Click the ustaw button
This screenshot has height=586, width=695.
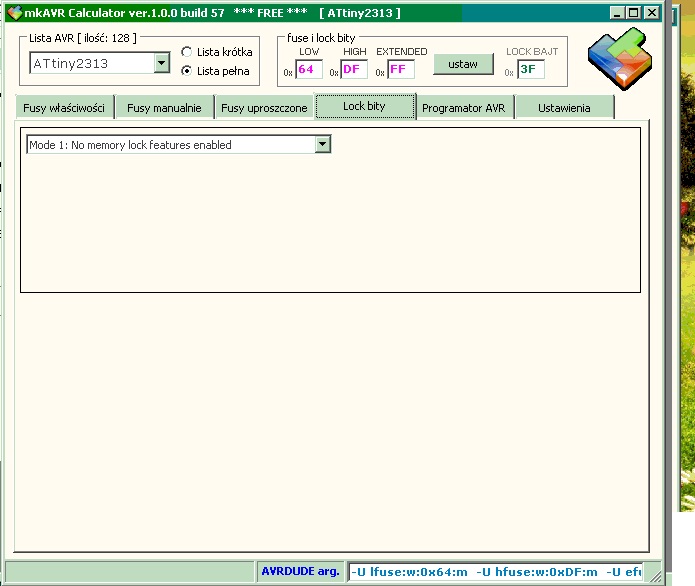pyautogui.click(x=463, y=64)
